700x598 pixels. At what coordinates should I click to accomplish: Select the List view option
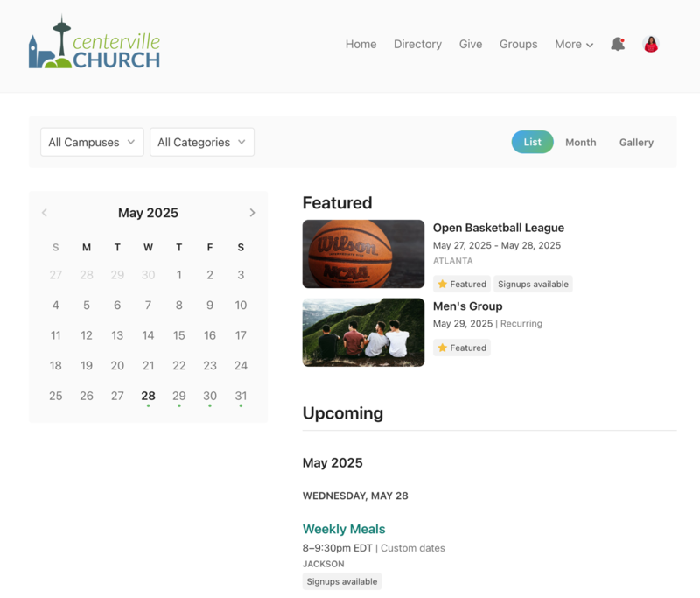(532, 142)
